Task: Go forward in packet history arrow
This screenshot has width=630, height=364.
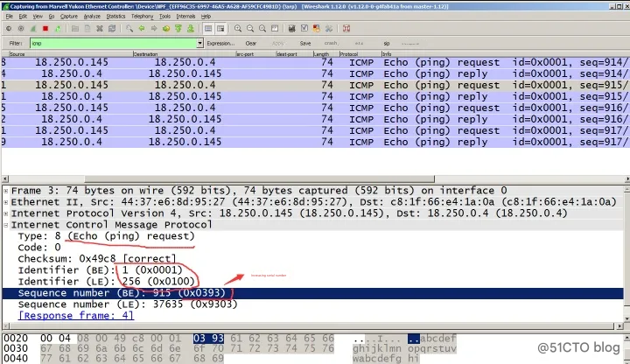Action: point(154,29)
